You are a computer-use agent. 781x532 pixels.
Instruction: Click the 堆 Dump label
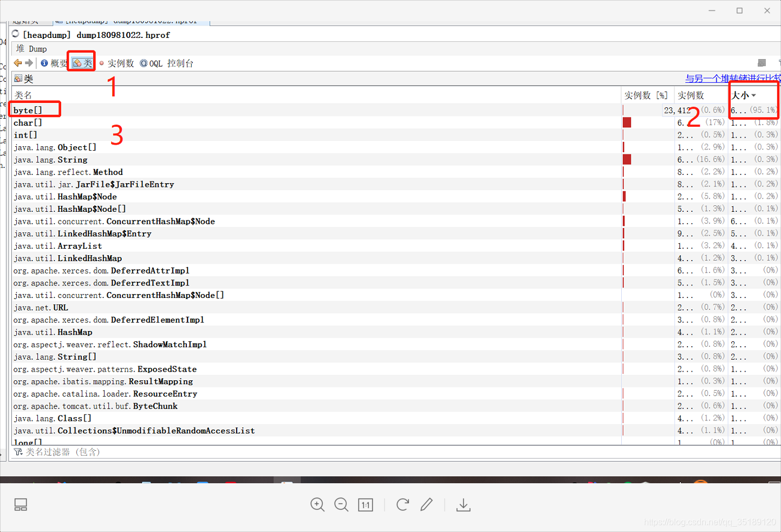click(x=31, y=49)
